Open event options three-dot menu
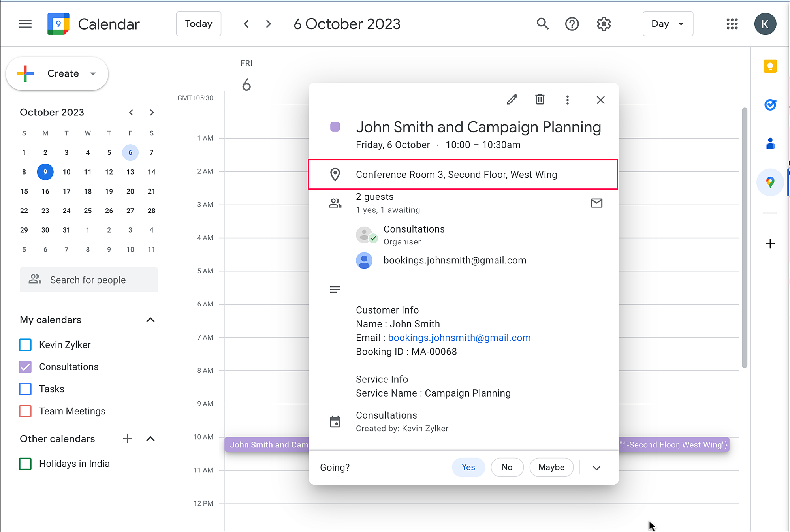790x532 pixels. click(x=567, y=100)
